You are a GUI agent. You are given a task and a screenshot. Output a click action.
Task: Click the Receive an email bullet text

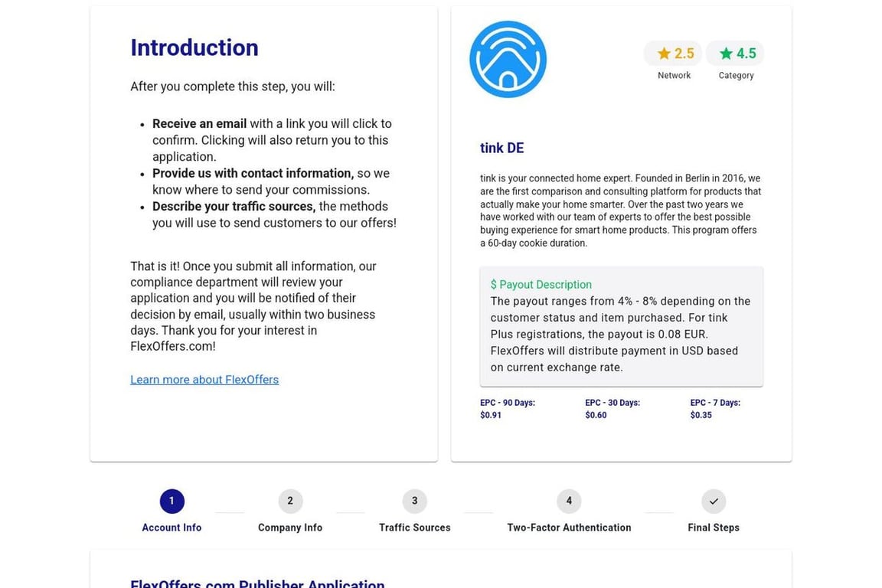point(273,140)
